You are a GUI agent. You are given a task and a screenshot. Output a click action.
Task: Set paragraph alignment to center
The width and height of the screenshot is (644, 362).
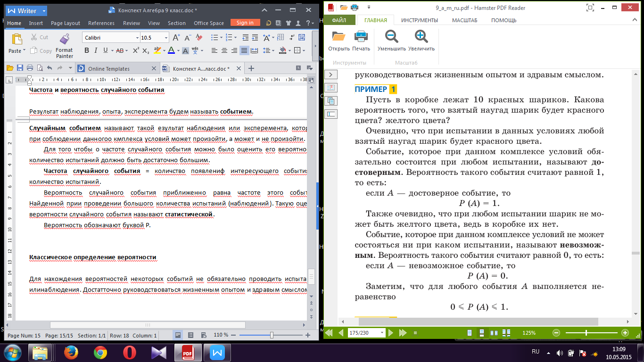[x=224, y=50]
